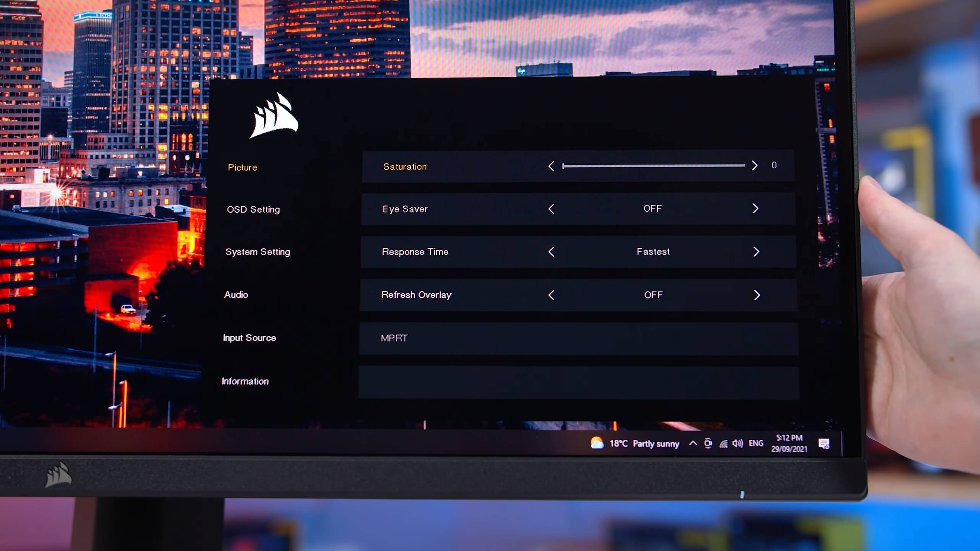Open the clock showing 5:12 PM
Image resolution: width=980 pixels, height=551 pixels.
(789, 443)
